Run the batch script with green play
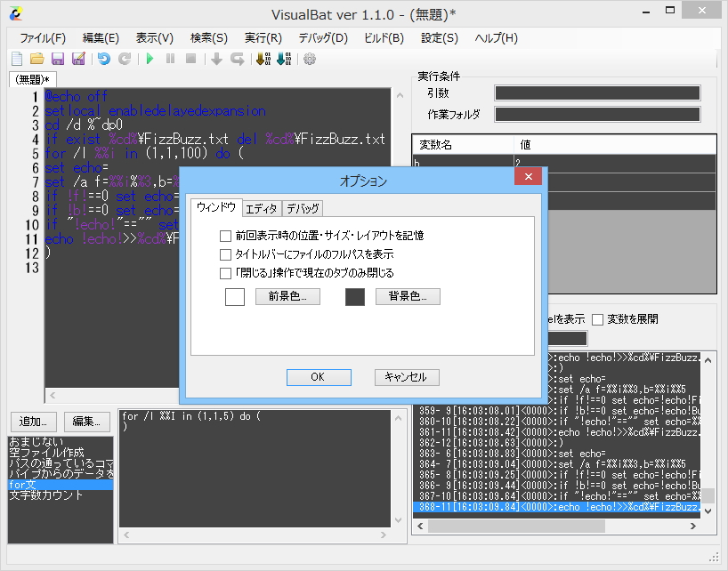 point(150,59)
